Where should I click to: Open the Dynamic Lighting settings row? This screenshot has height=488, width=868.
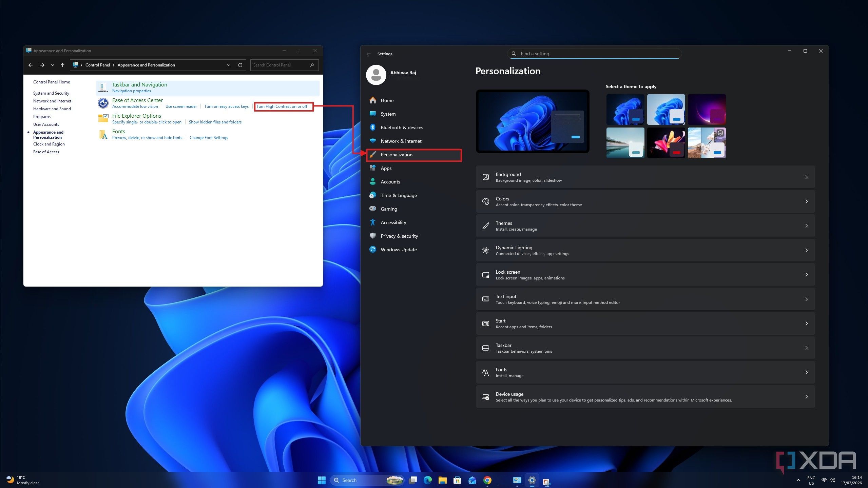point(645,250)
